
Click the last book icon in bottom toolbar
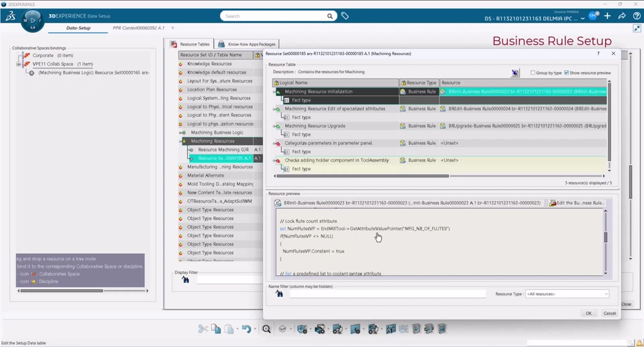coord(442,329)
